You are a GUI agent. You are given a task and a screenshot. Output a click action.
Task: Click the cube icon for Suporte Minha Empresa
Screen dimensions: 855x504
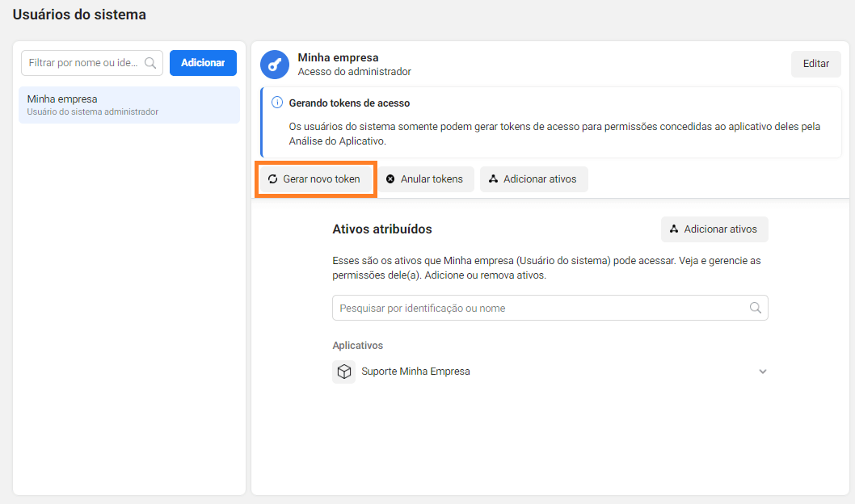pyautogui.click(x=344, y=372)
